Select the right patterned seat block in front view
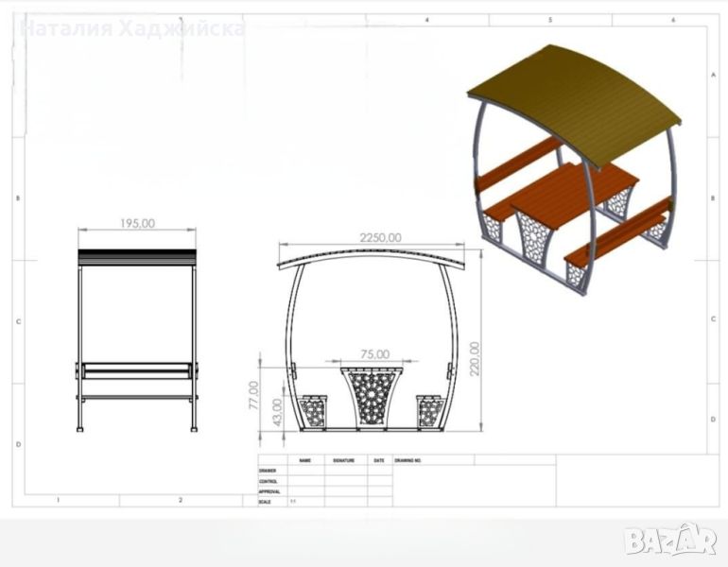The width and height of the screenshot is (728, 567). [x=430, y=411]
